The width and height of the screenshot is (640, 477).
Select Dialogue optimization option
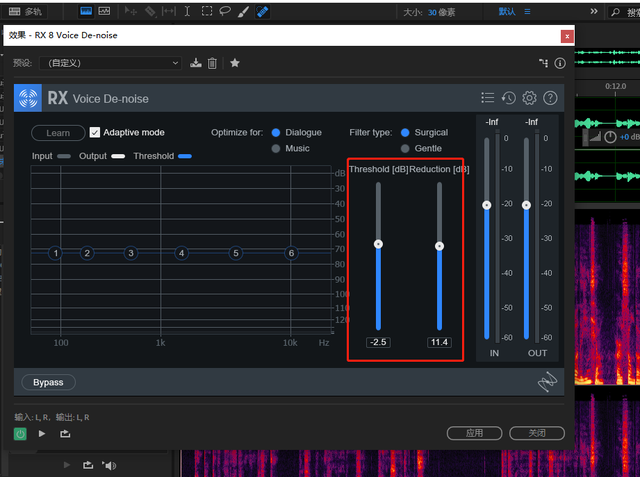pyautogui.click(x=276, y=132)
